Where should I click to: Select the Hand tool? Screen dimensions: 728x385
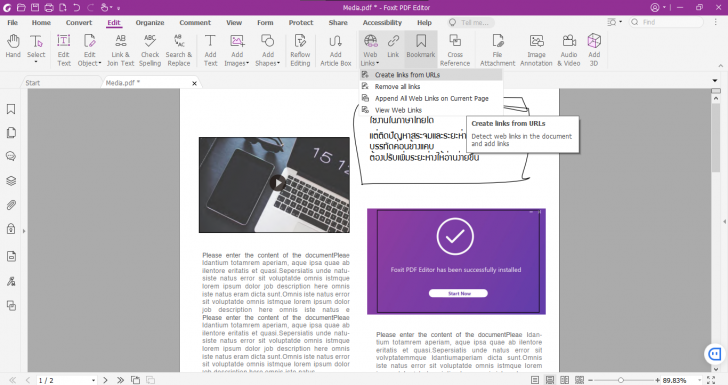coord(13,46)
